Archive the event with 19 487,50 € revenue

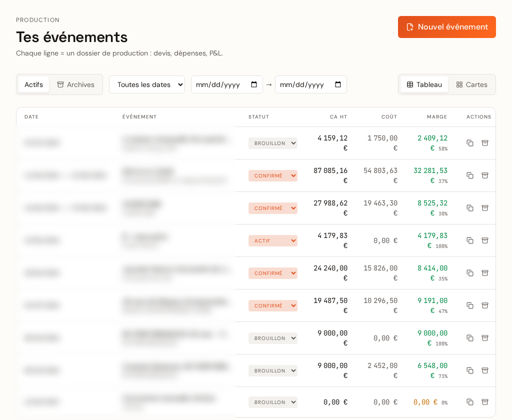click(485, 305)
